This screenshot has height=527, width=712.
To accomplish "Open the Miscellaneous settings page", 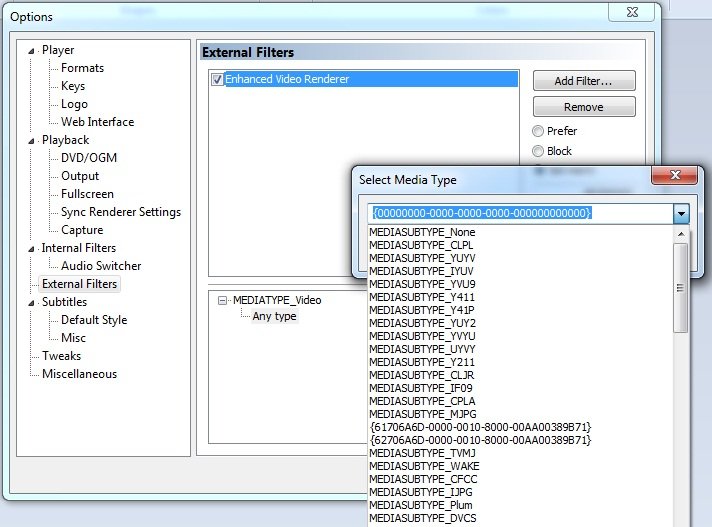I will pos(79,374).
